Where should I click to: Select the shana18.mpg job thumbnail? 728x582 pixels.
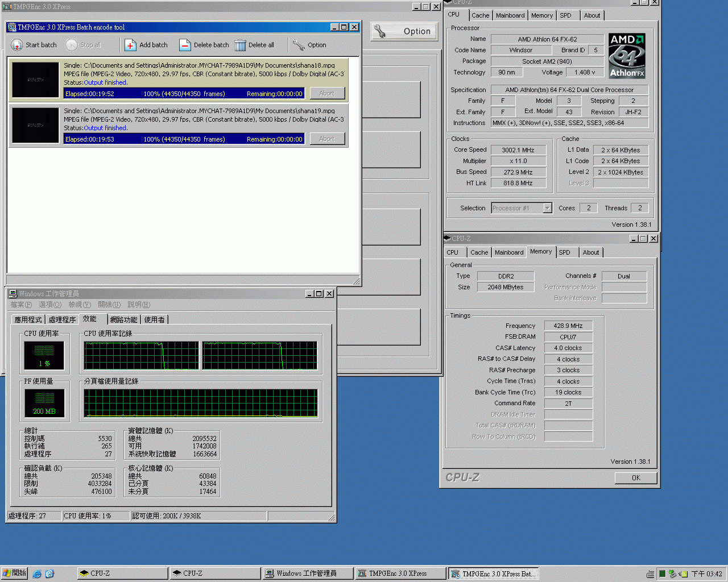tap(35, 80)
